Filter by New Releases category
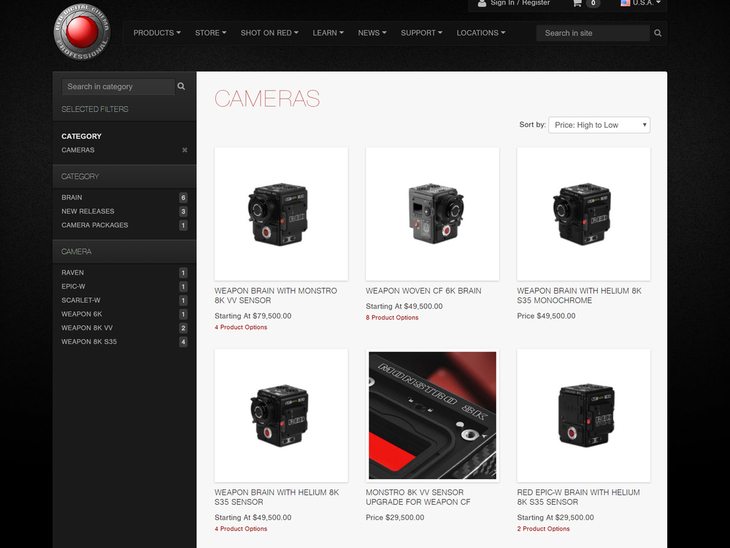The width and height of the screenshot is (730, 548). coord(88,211)
